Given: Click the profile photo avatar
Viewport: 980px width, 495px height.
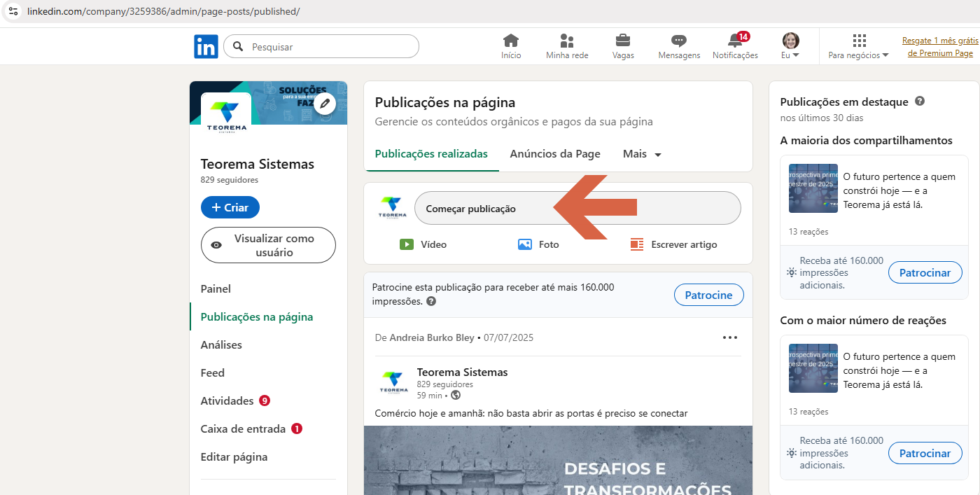Looking at the screenshot, I should [x=790, y=40].
